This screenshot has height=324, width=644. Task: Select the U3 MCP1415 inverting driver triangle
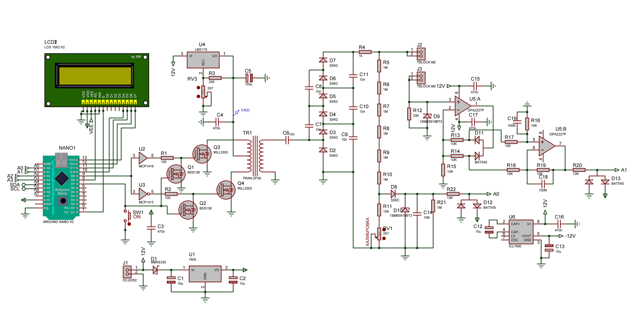click(144, 194)
